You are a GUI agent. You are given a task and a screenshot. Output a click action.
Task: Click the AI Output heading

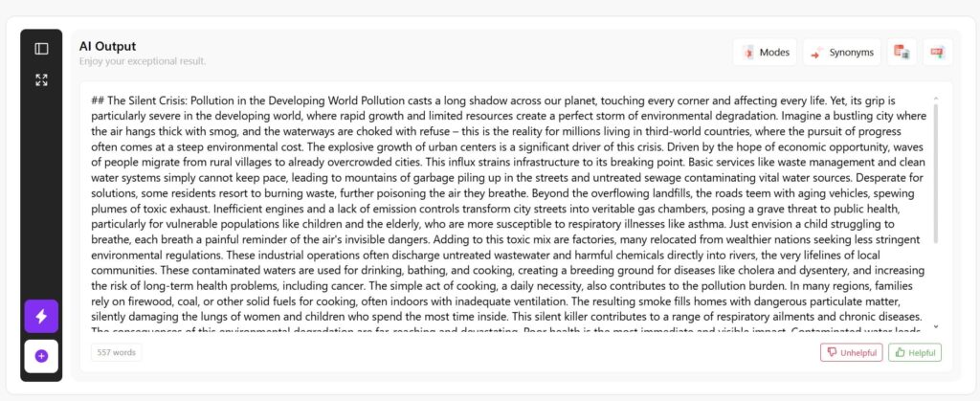107,46
